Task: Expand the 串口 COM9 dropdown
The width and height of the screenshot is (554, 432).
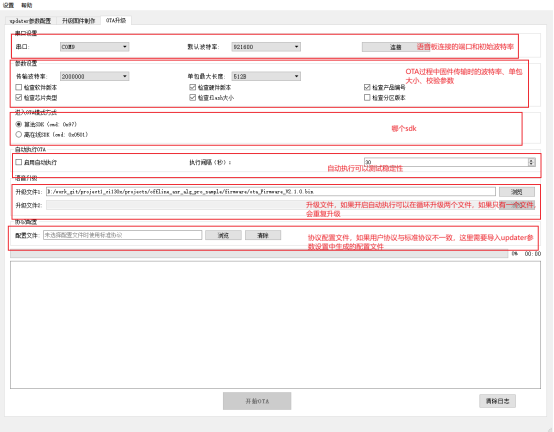Action: tap(94, 47)
